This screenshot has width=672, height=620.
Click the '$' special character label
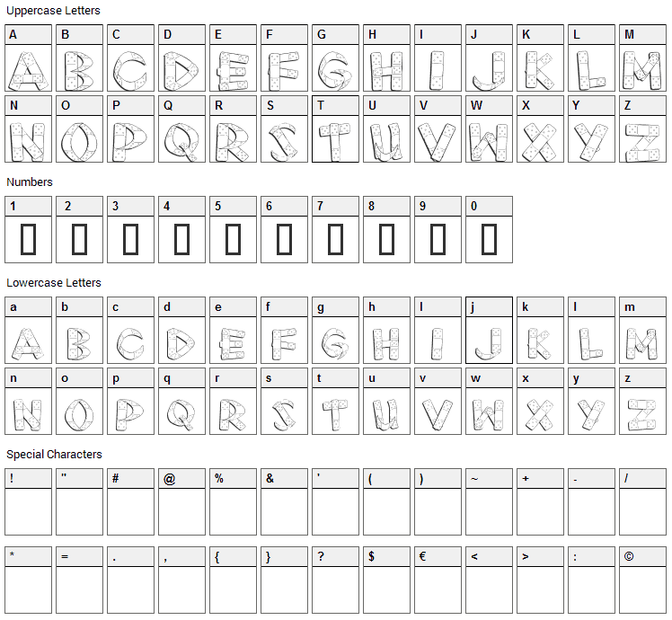pos(386,556)
